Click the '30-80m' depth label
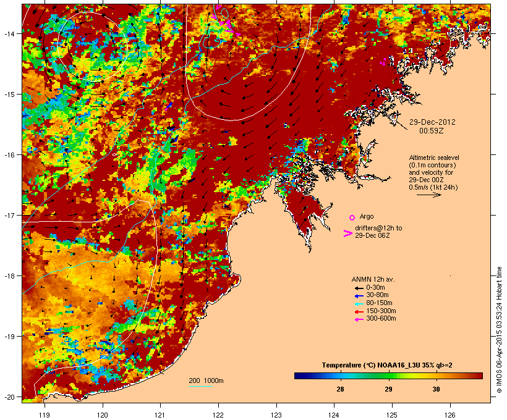This screenshot has height=420, width=507. point(377,295)
